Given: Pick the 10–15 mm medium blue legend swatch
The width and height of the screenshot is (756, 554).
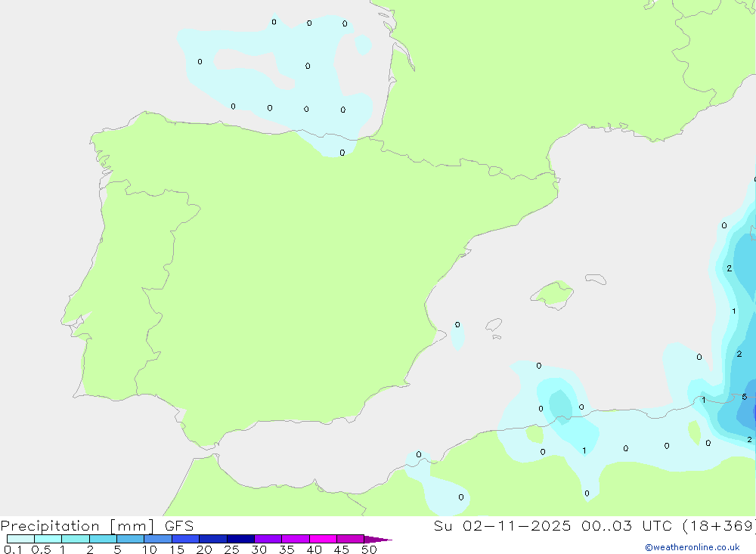Looking at the screenshot, I should pyautogui.click(x=158, y=539).
